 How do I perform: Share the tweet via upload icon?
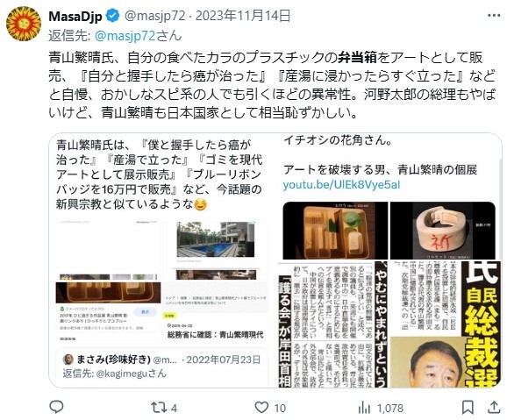tap(495, 407)
